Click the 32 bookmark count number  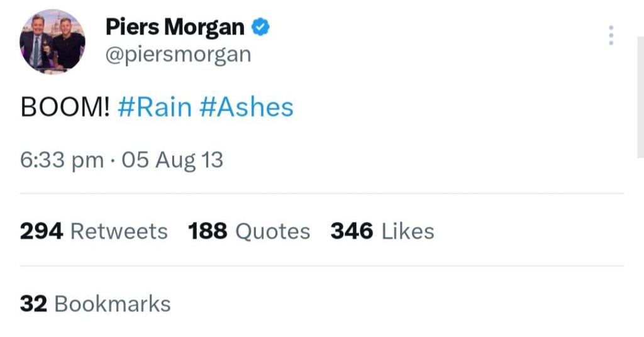tap(33, 304)
